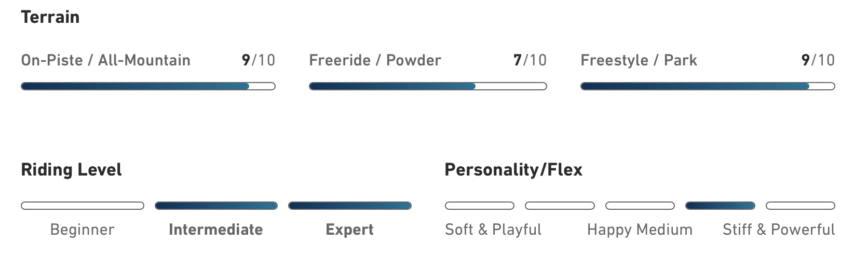This screenshot has height=269, width=868.
Task: Select the filled Intermediate riding level bar
Action: tap(216, 206)
